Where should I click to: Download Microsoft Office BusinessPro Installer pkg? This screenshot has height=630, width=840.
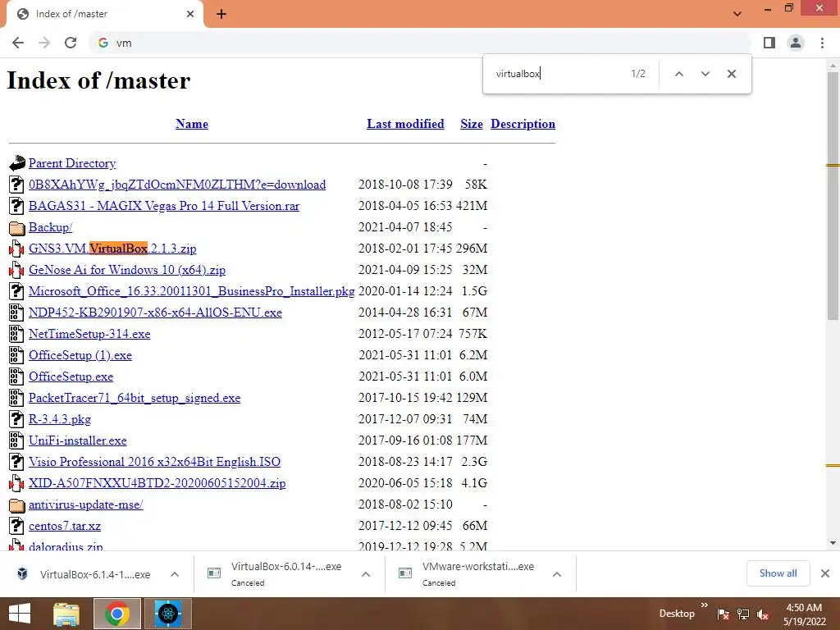(x=192, y=291)
